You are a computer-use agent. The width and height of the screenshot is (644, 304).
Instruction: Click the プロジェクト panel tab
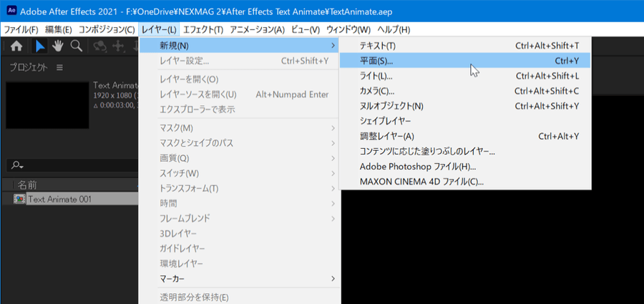click(x=29, y=67)
